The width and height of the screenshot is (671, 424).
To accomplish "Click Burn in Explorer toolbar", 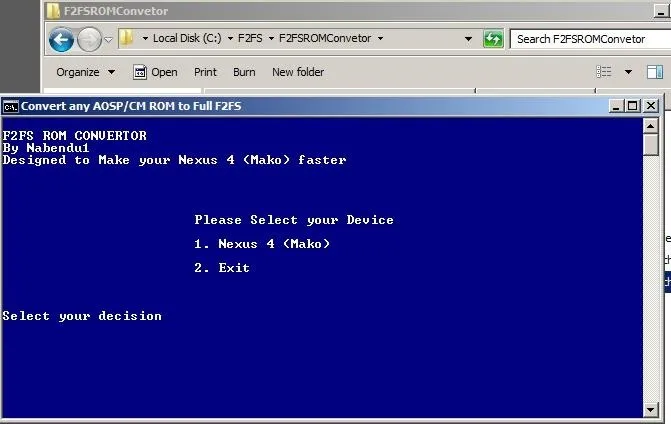I will (244, 72).
